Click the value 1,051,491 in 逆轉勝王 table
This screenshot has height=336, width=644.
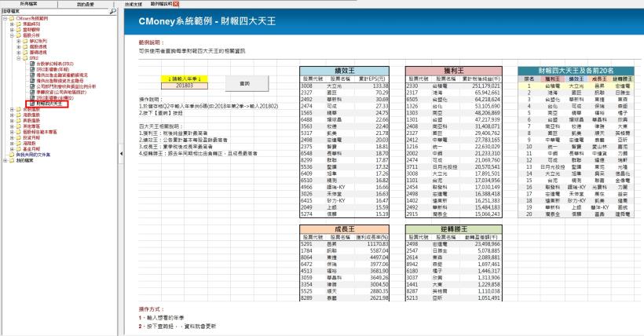click(x=488, y=298)
